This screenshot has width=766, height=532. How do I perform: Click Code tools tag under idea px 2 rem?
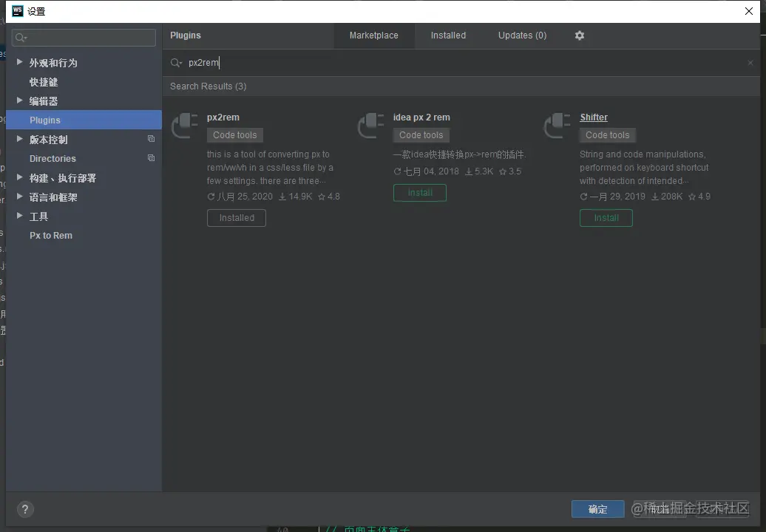pyautogui.click(x=421, y=134)
